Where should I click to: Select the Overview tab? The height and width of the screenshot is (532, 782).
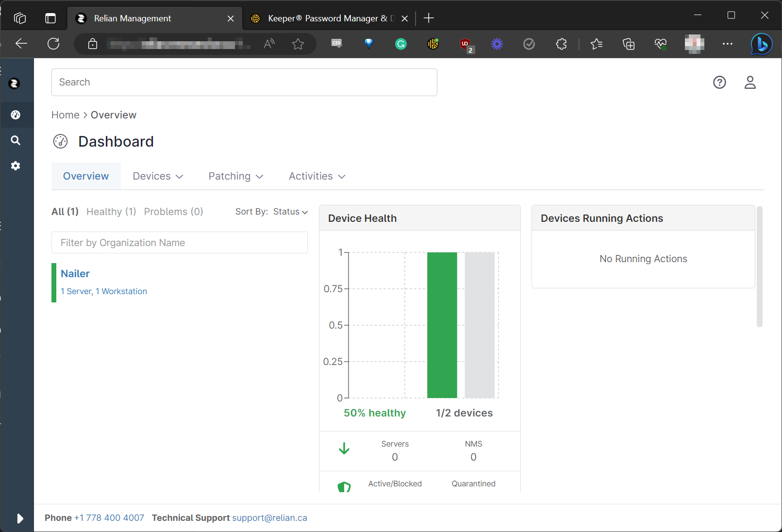[86, 176]
